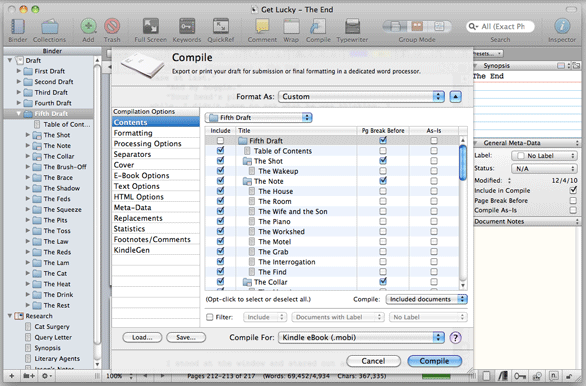Select Separators compilation option
The width and height of the screenshot is (586, 386).
pyautogui.click(x=155, y=154)
